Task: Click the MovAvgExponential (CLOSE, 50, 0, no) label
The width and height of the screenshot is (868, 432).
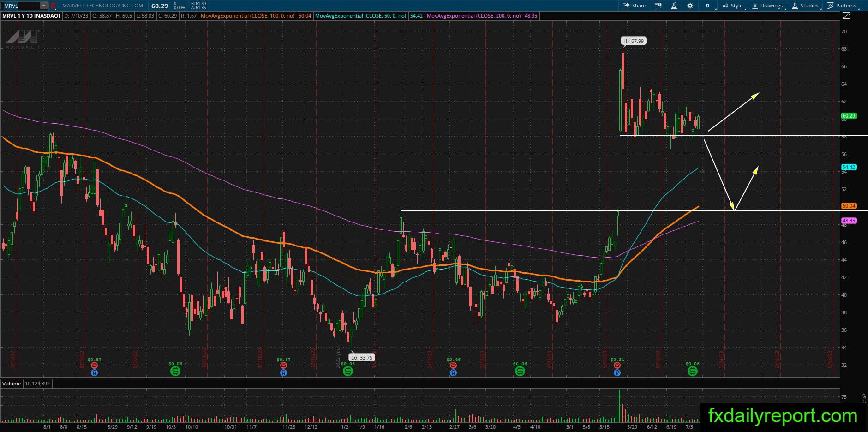Action: [x=360, y=16]
